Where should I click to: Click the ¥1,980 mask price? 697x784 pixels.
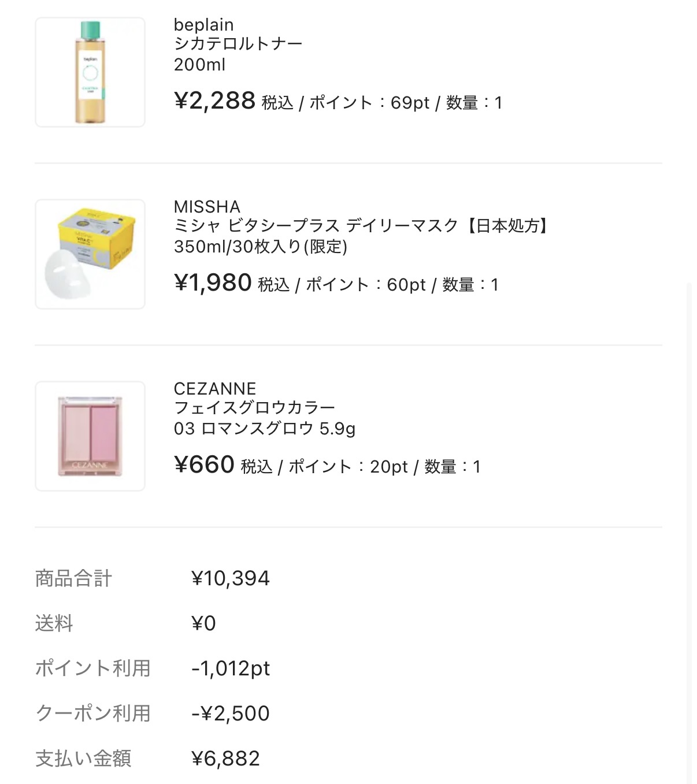click(213, 283)
